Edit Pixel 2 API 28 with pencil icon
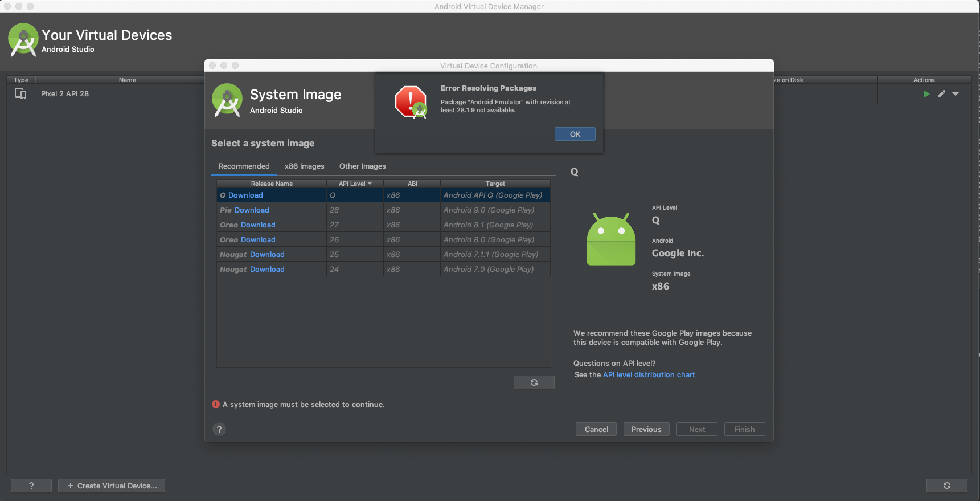Screen dimensions: 980x501 [x=941, y=94]
